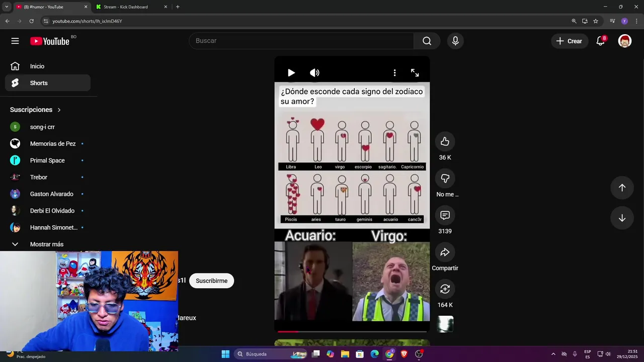This screenshot has height=362, width=644.
Task: Open Primal Space channel
Action: coord(48,160)
